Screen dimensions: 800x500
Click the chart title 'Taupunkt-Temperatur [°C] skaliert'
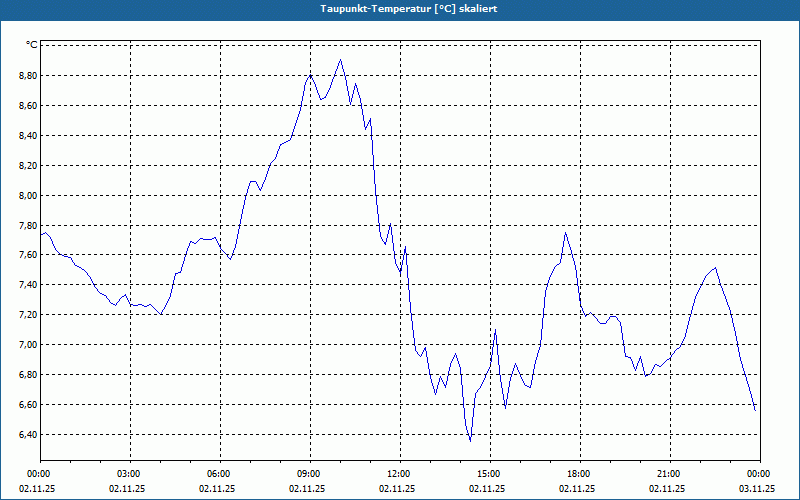[x=409, y=9]
